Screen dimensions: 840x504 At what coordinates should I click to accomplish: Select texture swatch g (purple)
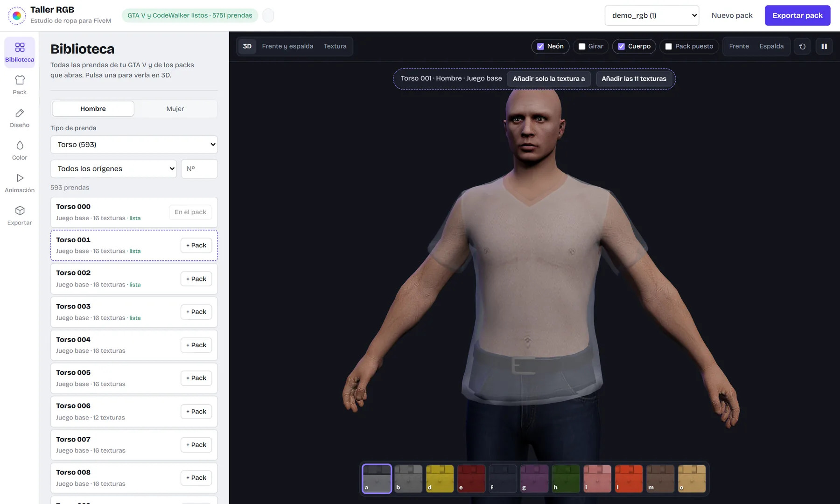click(x=534, y=479)
